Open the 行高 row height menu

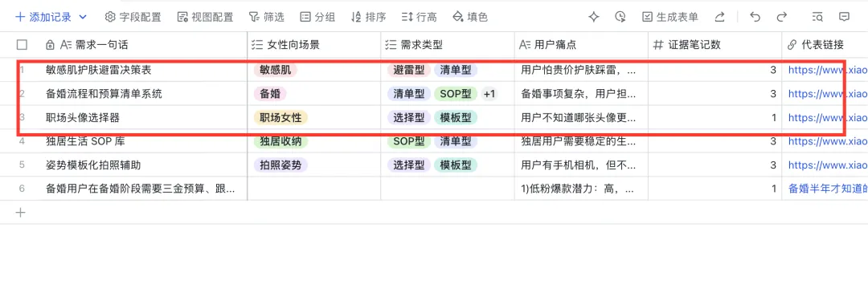click(x=419, y=17)
